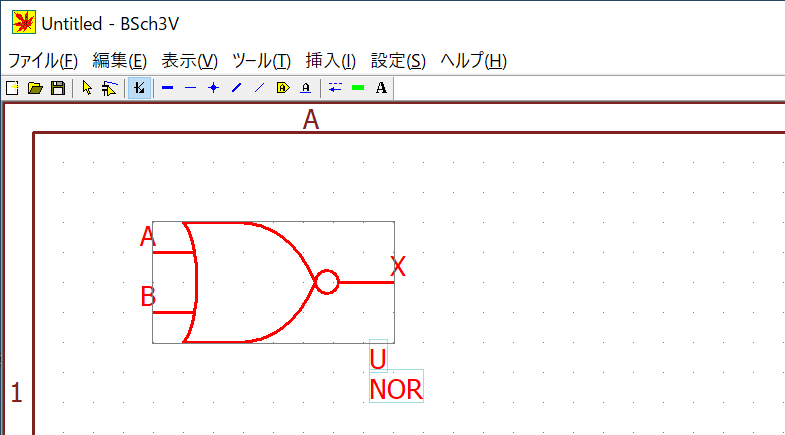785x435 pixels.
Task: Select the yellow Tag tool
Action: (283, 88)
